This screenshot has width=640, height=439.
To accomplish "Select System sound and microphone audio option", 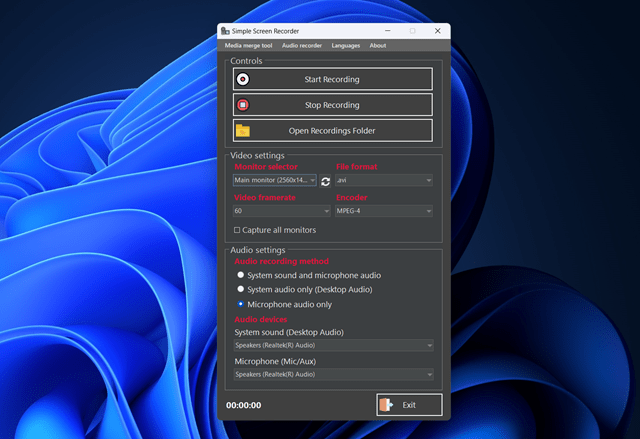I will coord(240,275).
